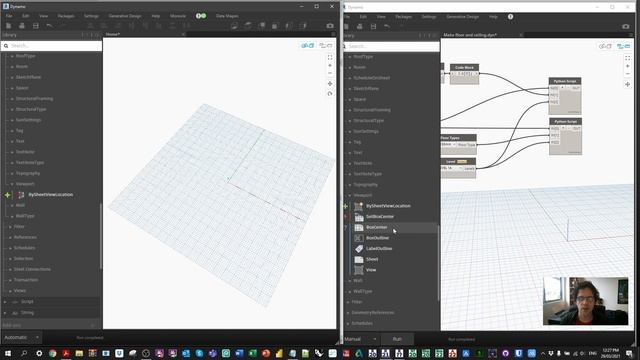Click Save icon in left Dynamo toolbar
640x360 pixels.
click(x=36, y=26)
